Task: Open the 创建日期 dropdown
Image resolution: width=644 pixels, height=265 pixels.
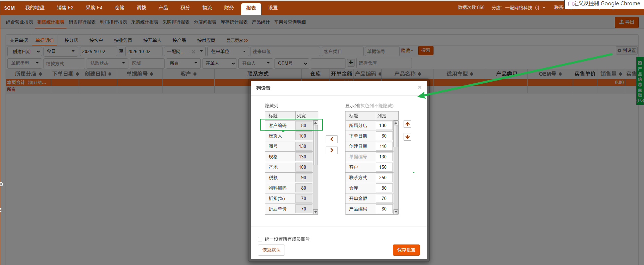Action: click(25, 51)
